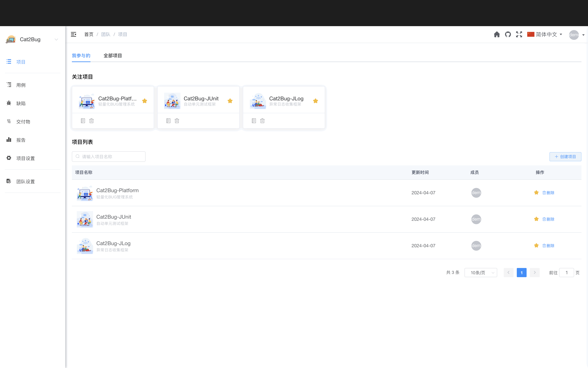Switch to the 全部项目 tab
The width and height of the screenshot is (588, 368).
pyautogui.click(x=113, y=56)
